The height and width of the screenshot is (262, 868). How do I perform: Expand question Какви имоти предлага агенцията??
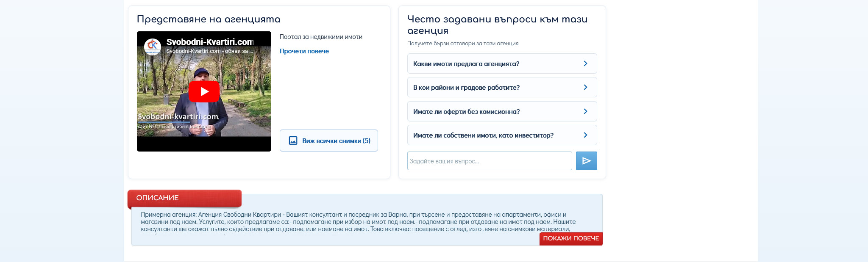tap(502, 63)
